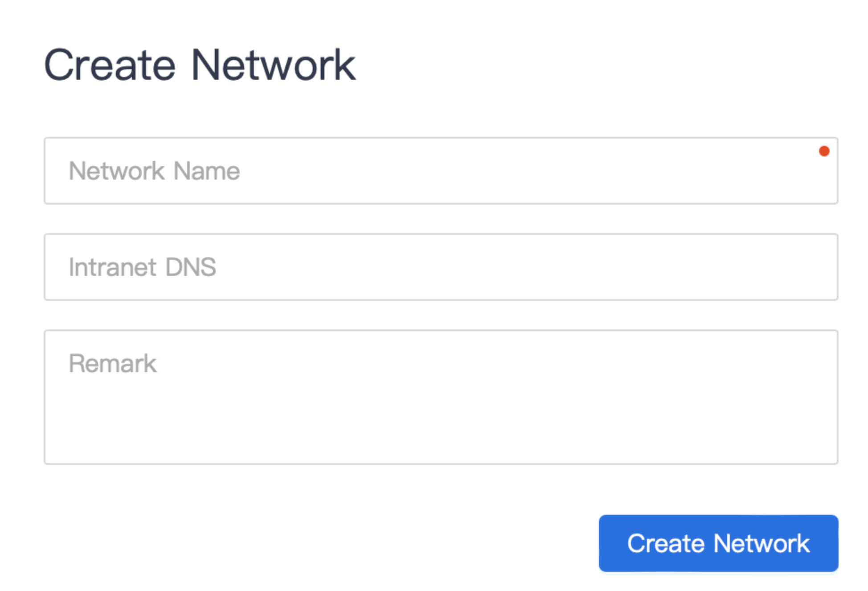Viewport: 868px width, 591px height.
Task: Click the middle of Network Name box
Action: click(440, 171)
